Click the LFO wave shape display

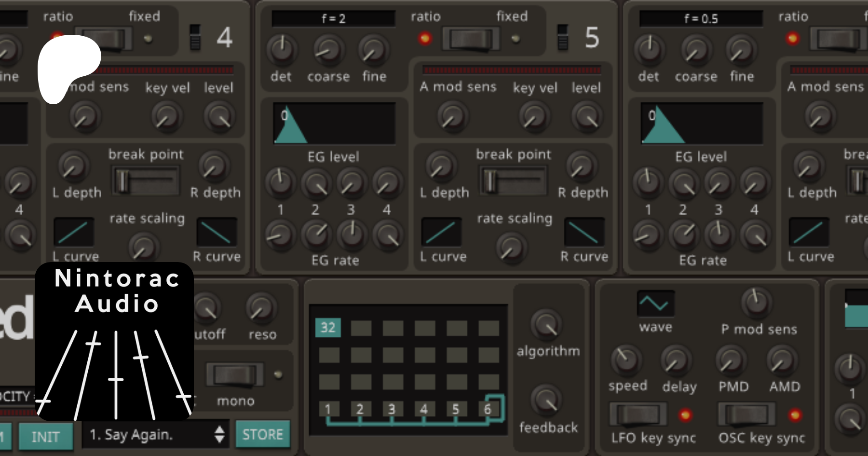655,304
